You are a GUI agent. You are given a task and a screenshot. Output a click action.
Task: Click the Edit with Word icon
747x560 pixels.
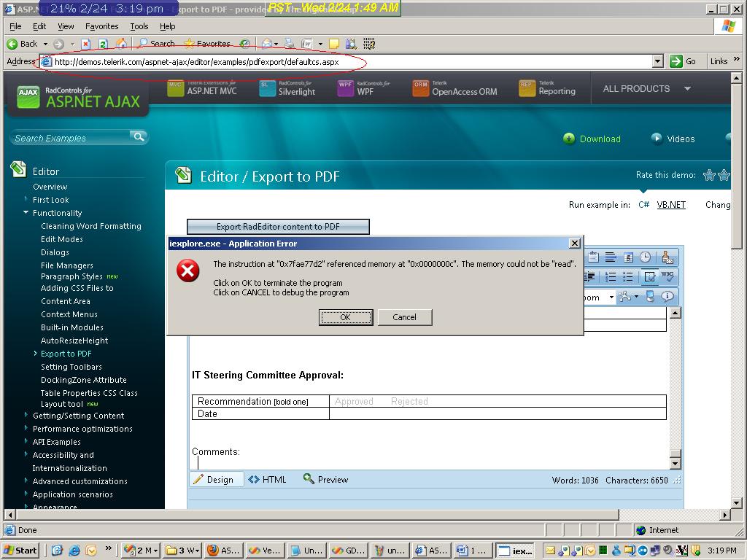307,44
